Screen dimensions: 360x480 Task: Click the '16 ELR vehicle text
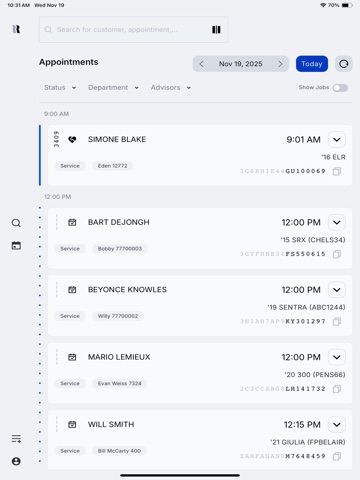(333, 157)
